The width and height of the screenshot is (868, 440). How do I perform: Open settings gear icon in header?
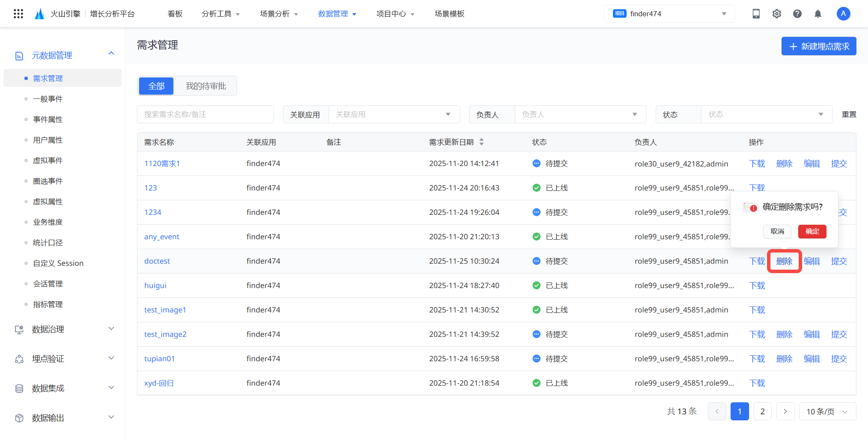pos(776,14)
